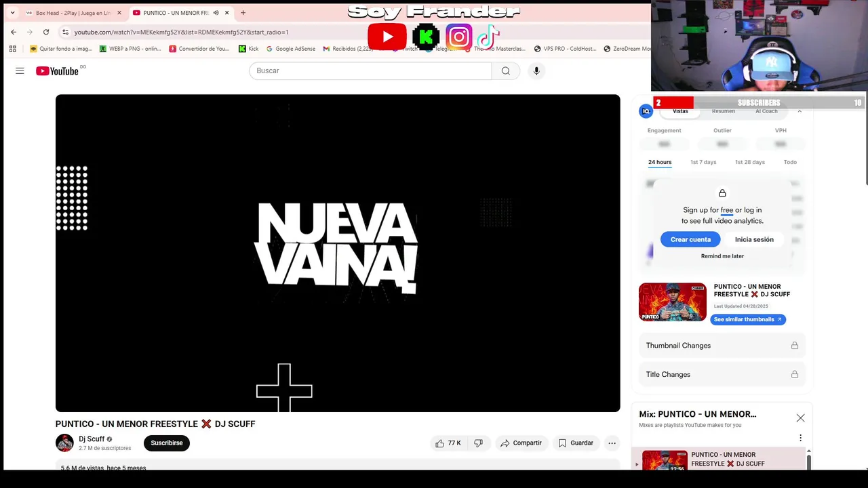
Task: Open Quitar fondo a imagen bookmark
Action: [61, 49]
